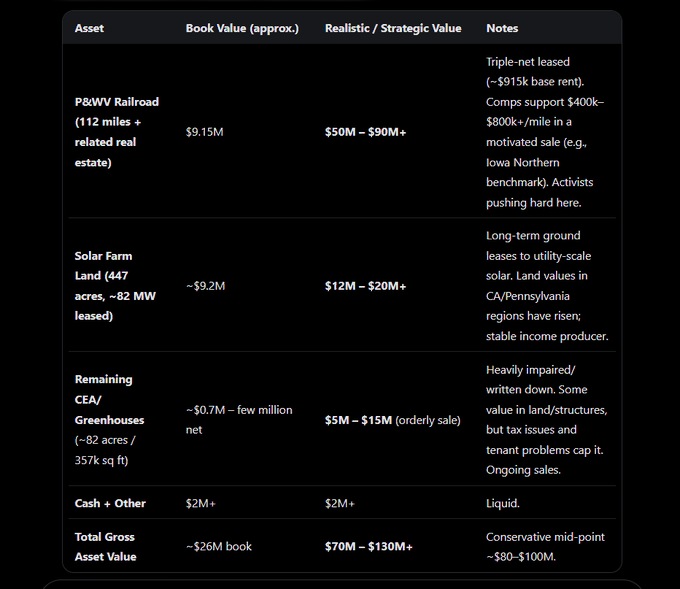Click the ~$0.7M – few million net cell
The image size is (680, 589).
(239, 420)
